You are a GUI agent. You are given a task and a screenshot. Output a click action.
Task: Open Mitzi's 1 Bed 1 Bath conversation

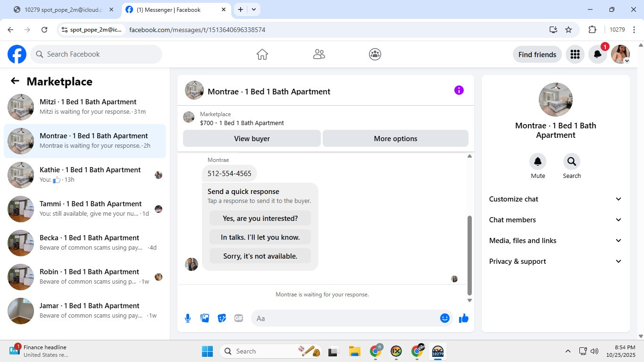click(x=85, y=107)
